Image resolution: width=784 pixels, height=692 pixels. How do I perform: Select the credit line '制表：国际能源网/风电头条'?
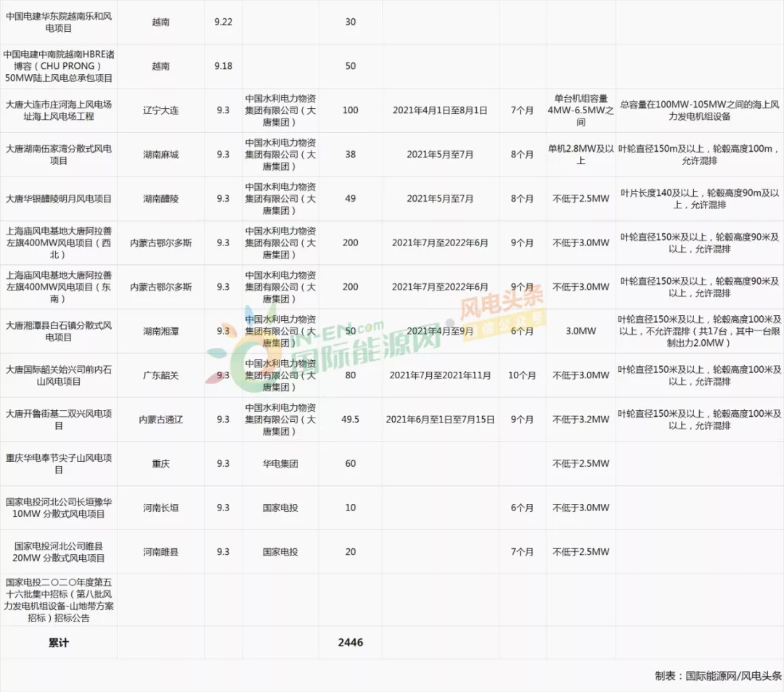pos(718,676)
